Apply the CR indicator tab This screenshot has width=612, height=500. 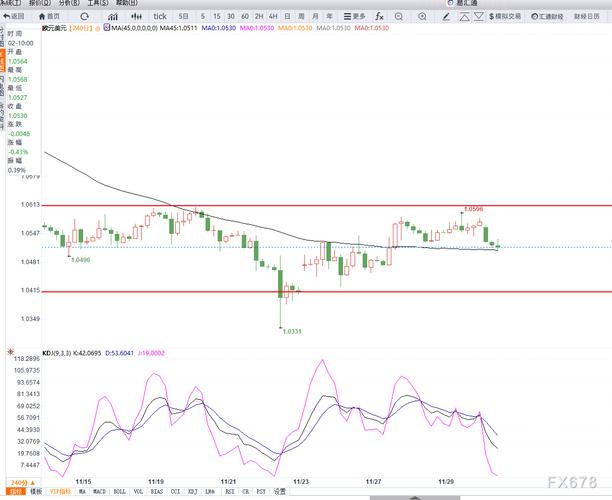click(x=246, y=491)
